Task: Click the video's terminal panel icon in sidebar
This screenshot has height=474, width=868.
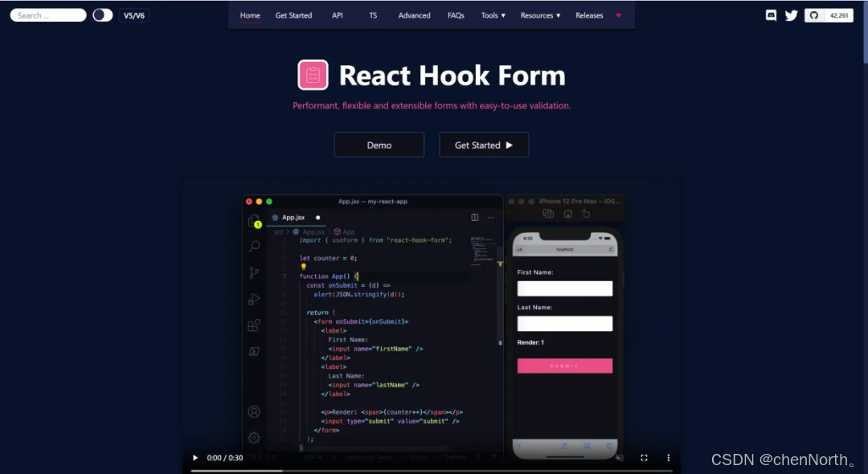Action: point(253,351)
